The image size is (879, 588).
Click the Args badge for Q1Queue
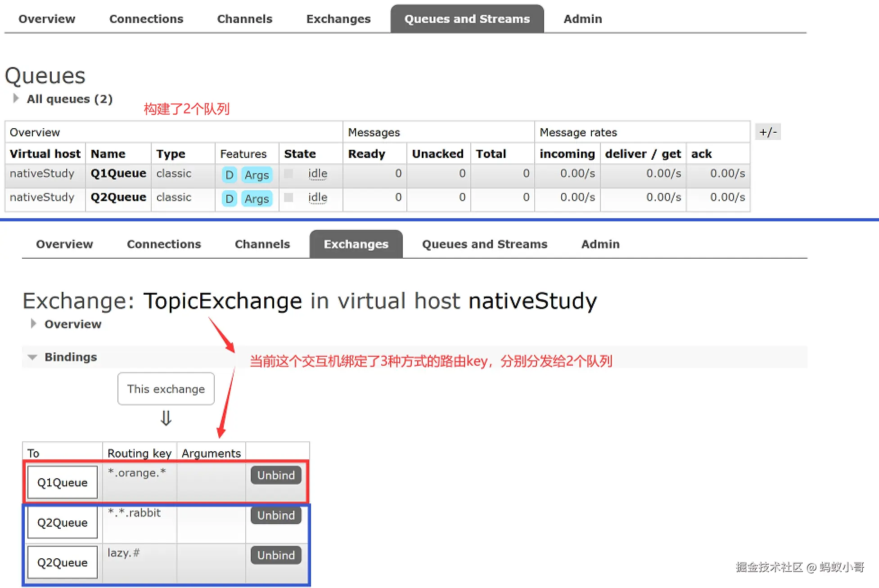(x=257, y=175)
